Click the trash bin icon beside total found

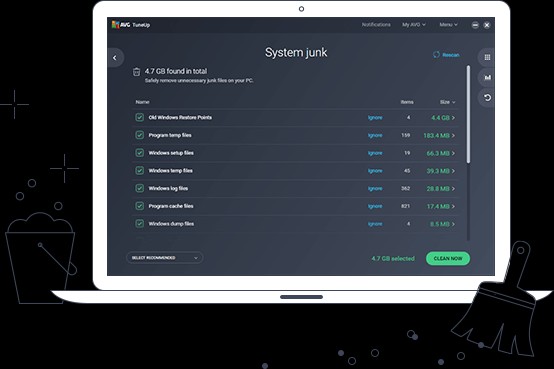point(136,72)
